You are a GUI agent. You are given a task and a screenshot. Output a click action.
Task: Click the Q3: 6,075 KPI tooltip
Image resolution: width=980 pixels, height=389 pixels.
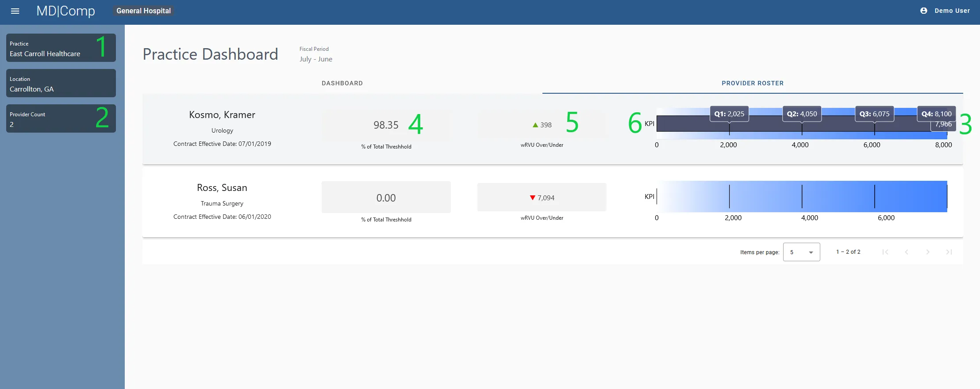pyautogui.click(x=874, y=114)
